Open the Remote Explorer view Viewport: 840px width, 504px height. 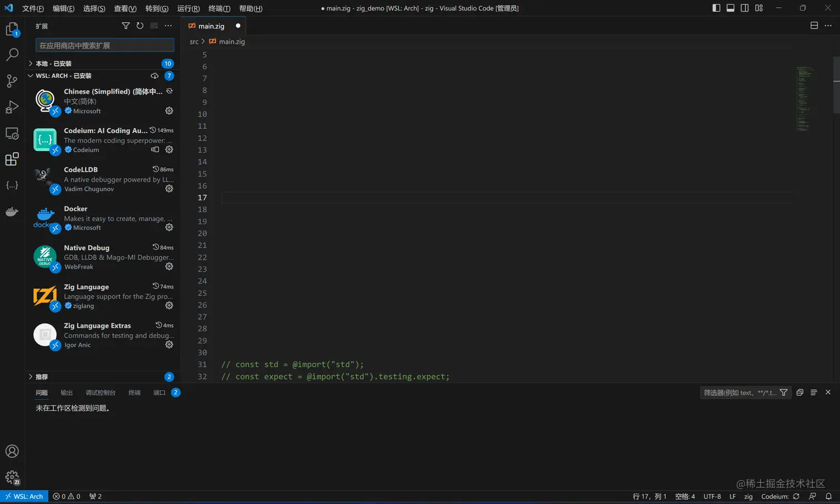12,133
